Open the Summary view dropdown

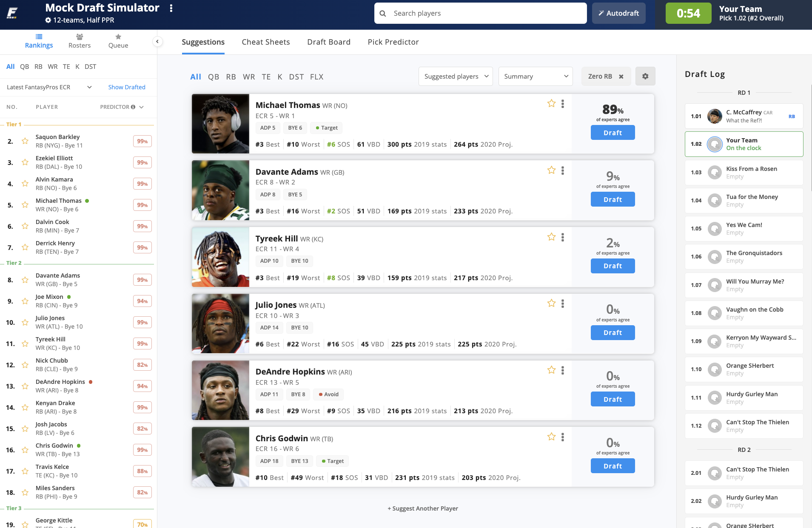(x=536, y=77)
